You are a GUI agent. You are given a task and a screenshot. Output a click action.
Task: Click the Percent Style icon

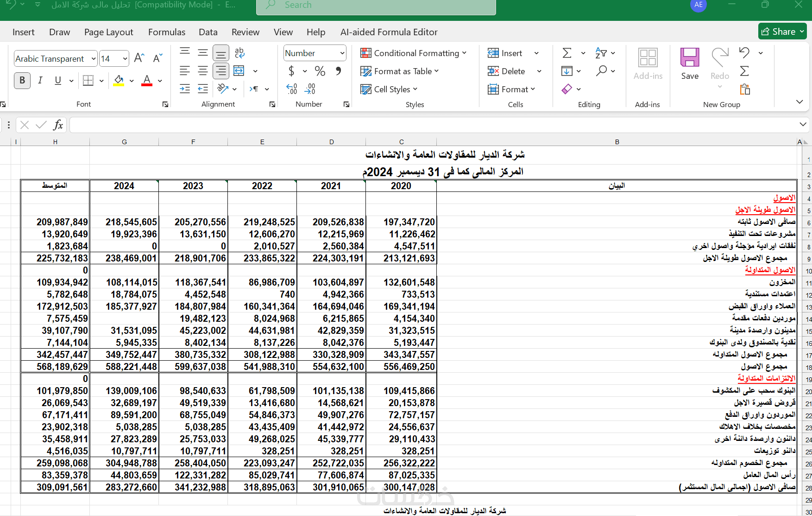coord(320,71)
